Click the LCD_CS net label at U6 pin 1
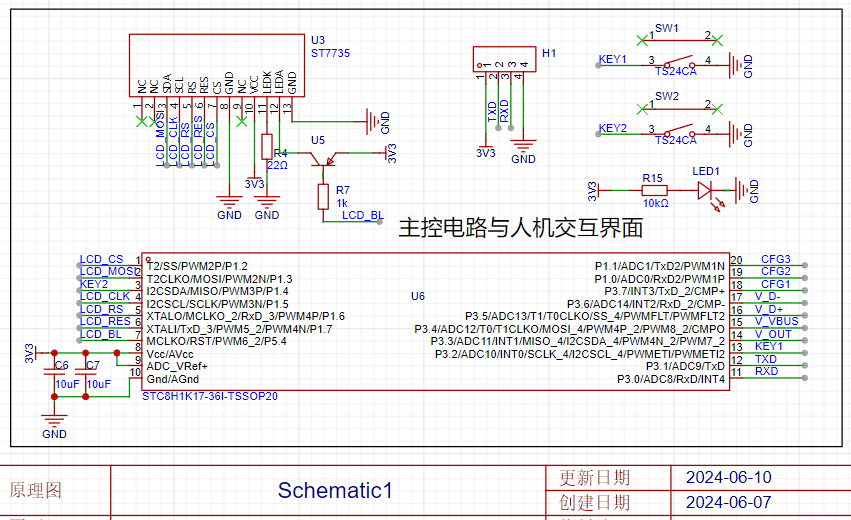This screenshot has width=851, height=520. pyautogui.click(x=101, y=259)
